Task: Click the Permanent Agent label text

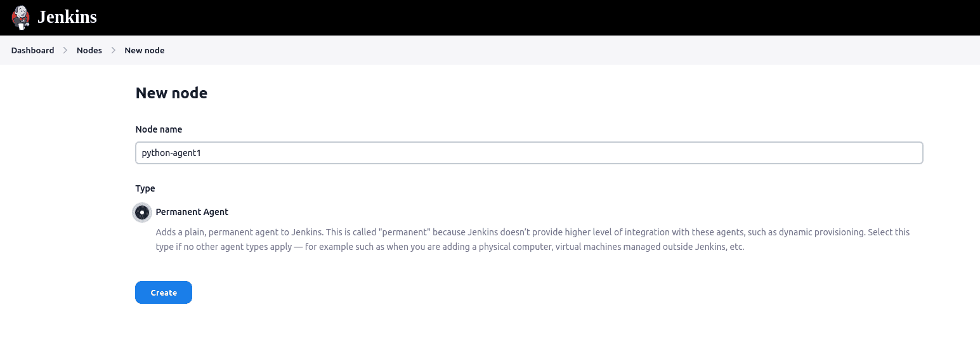Action: [x=192, y=212]
